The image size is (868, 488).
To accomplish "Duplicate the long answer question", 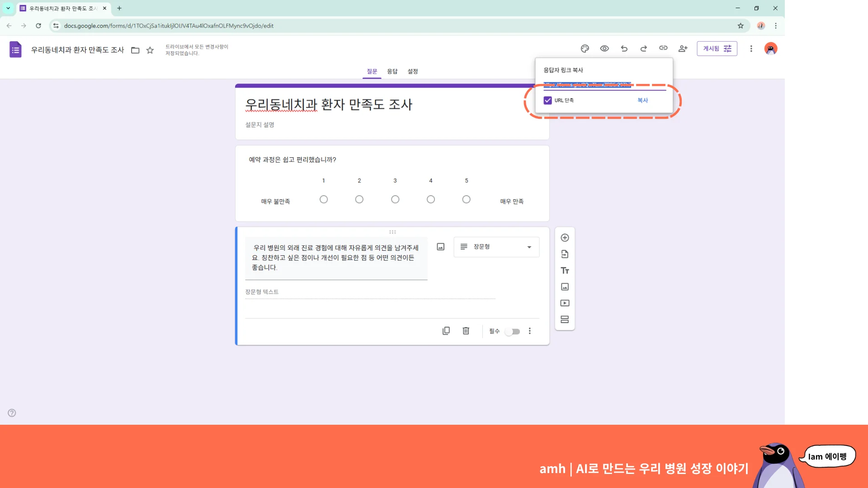I will [446, 331].
